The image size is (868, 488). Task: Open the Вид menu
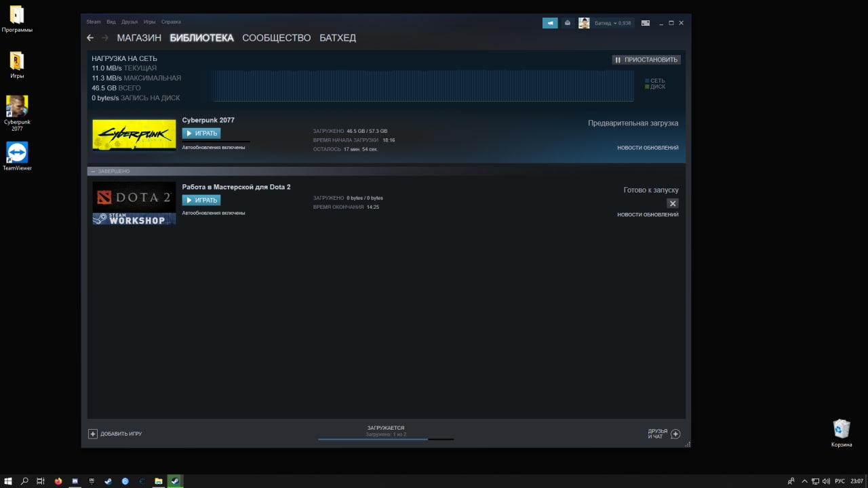click(x=111, y=22)
